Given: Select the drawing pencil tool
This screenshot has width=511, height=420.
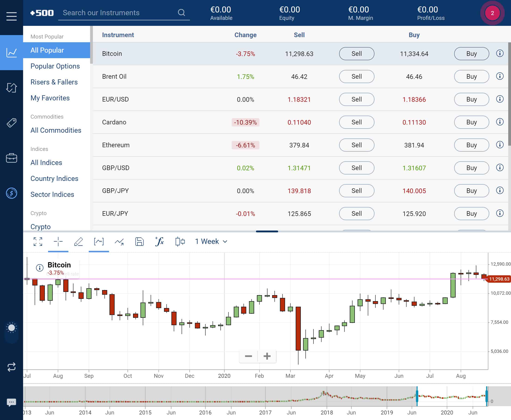Looking at the screenshot, I should (x=79, y=241).
